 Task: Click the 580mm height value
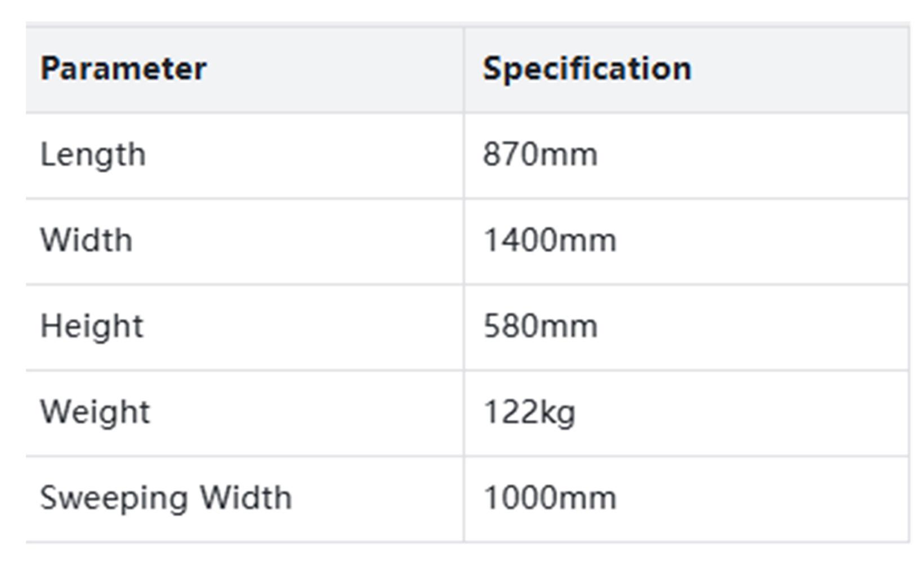pos(540,327)
